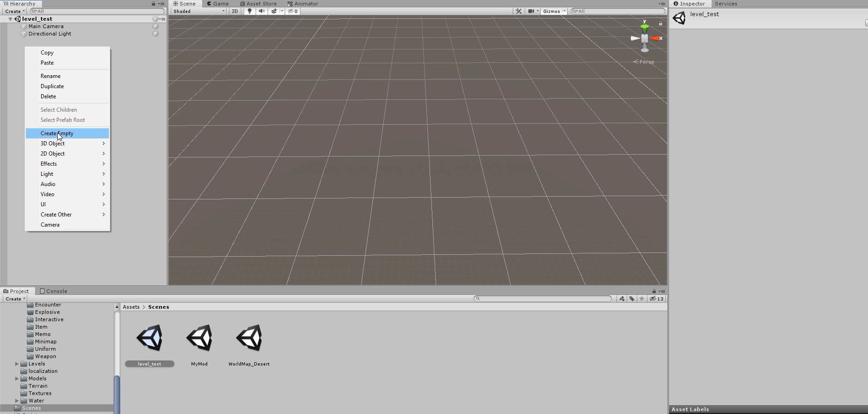Focus the Hierarchy search field
The width and height of the screenshot is (868, 414).
click(97, 11)
